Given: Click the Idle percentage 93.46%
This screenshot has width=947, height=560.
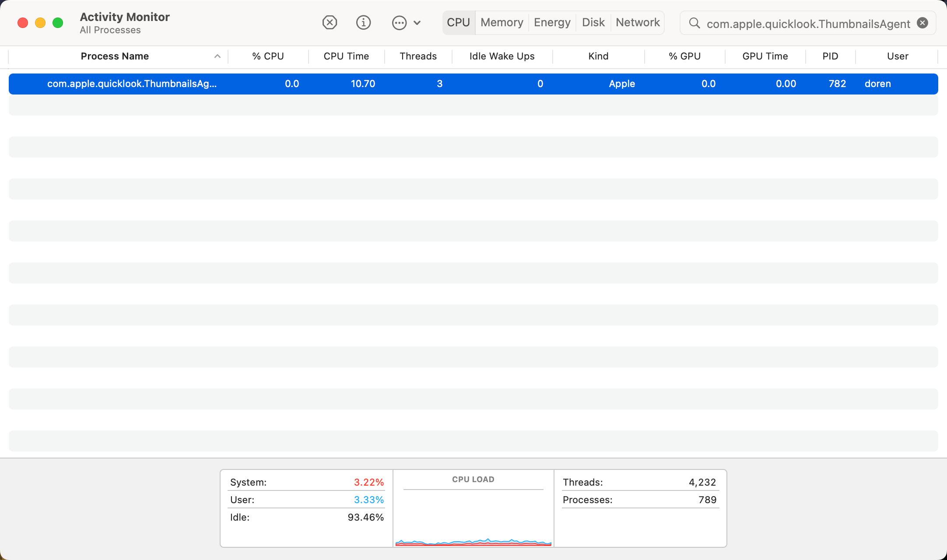Looking at the screenshot, I should [366, 517].
